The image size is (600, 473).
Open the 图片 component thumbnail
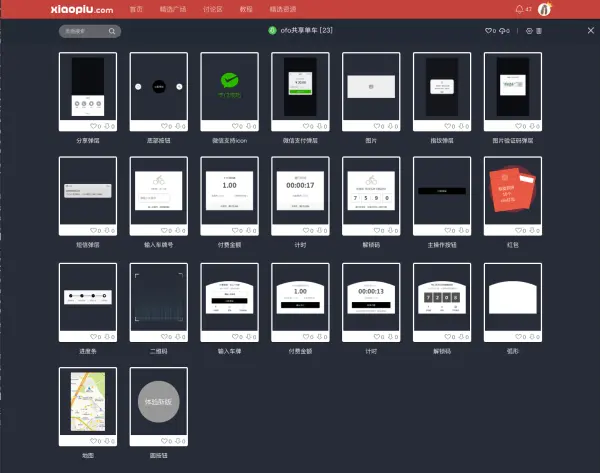[371, 86]
